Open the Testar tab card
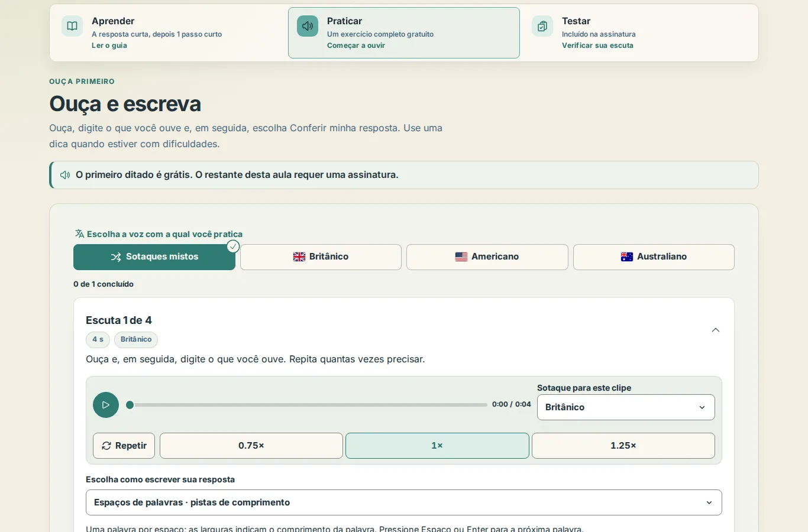 tap(639, 33)
